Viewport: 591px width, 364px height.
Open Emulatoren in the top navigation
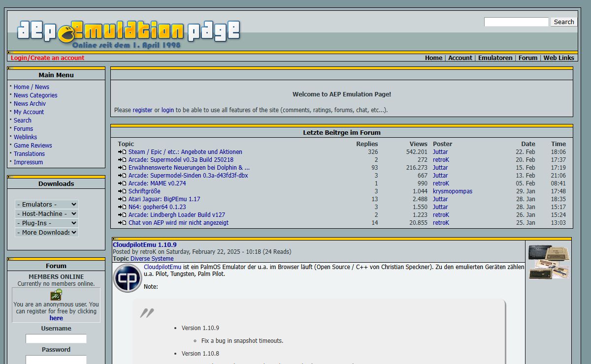[495, 58]
